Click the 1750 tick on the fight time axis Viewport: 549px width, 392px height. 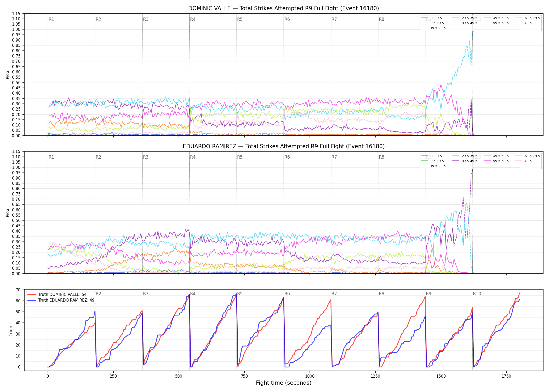[506, 376]
